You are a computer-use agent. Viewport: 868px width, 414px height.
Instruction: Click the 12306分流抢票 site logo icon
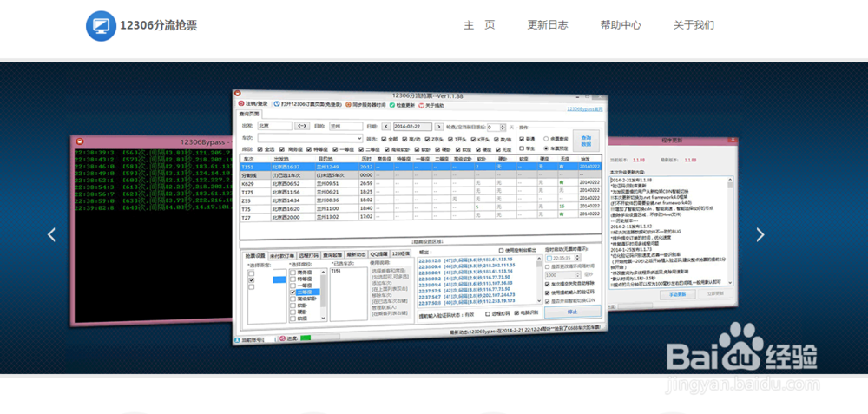point(101,25)
